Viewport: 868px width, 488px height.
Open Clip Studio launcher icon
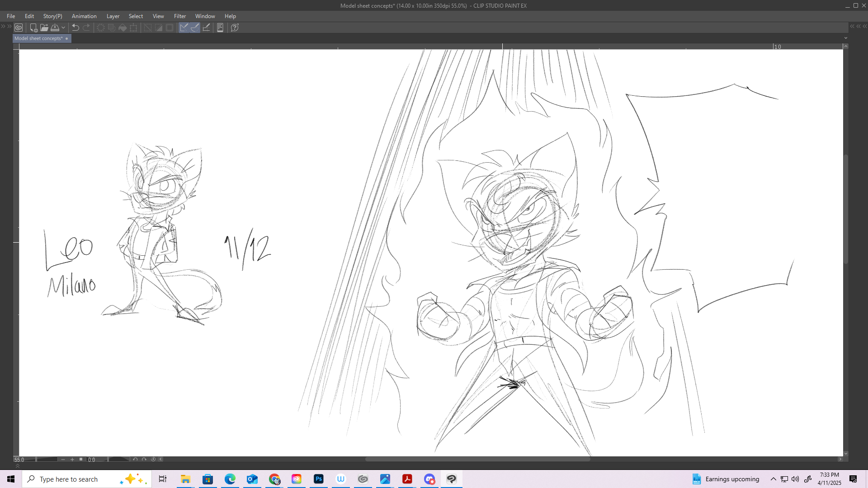coord(19,28)
